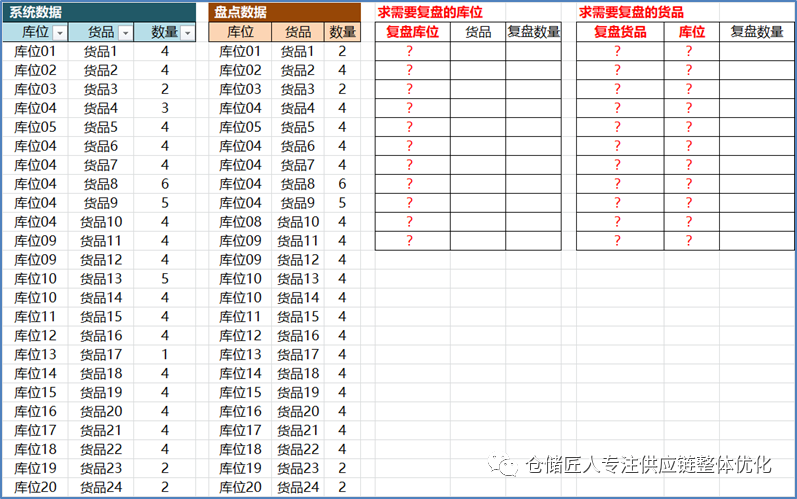Select the 盘点数据 title cell
Screen dimensions: 797x499
coord(285,12)
